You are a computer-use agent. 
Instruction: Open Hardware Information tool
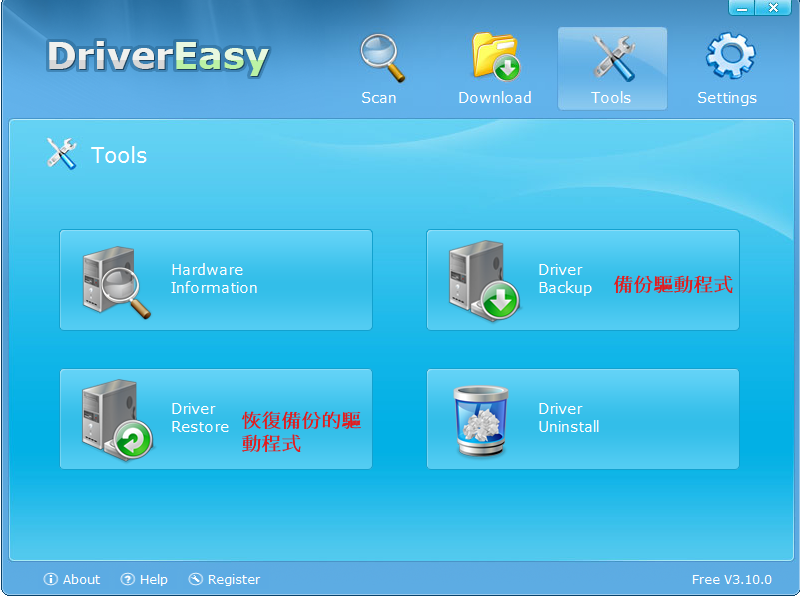pyautogui.click(x=216, y=280)
